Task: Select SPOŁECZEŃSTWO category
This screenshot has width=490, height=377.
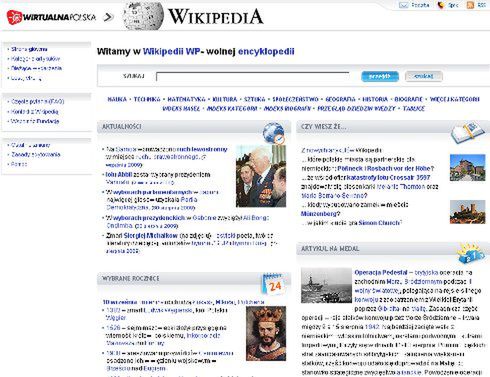Action: [x=295, y=99]
